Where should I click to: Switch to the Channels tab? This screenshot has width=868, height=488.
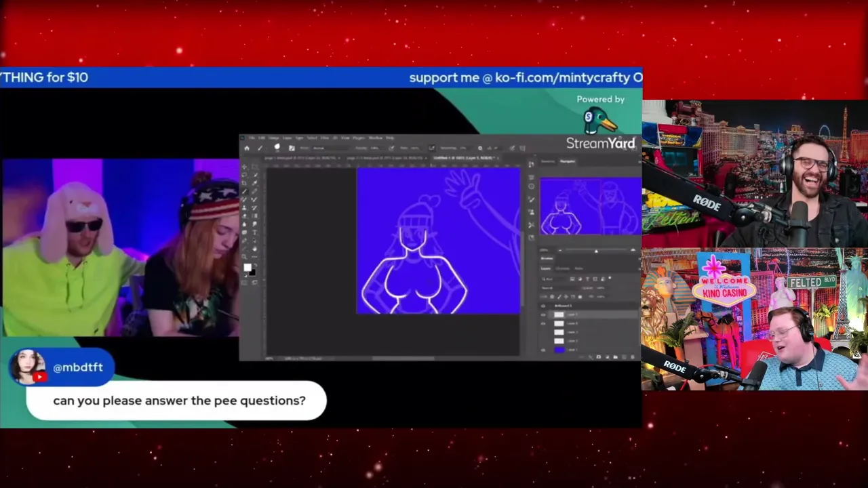click(562, 268)
